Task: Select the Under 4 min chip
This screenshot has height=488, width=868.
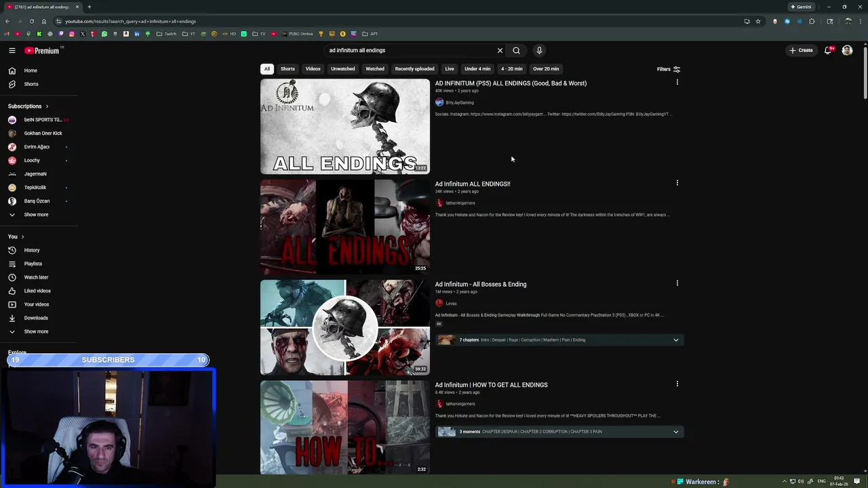Action: click(477, 68)
